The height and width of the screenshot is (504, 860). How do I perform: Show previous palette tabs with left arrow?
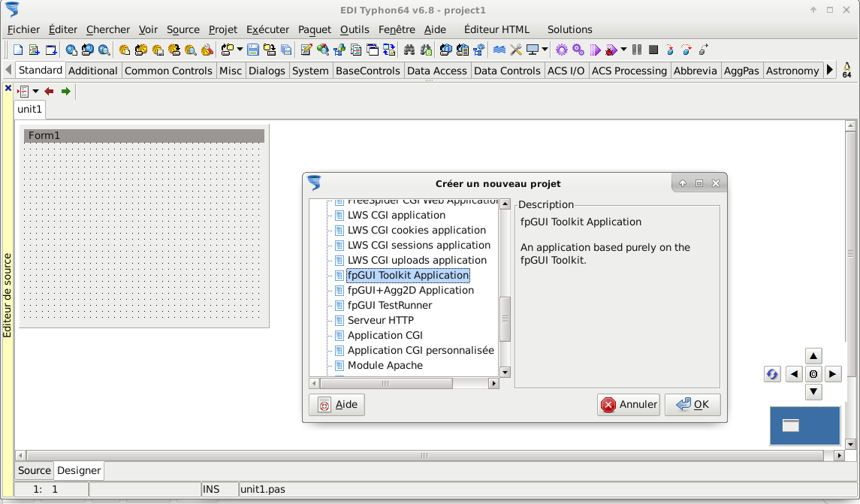8,70
